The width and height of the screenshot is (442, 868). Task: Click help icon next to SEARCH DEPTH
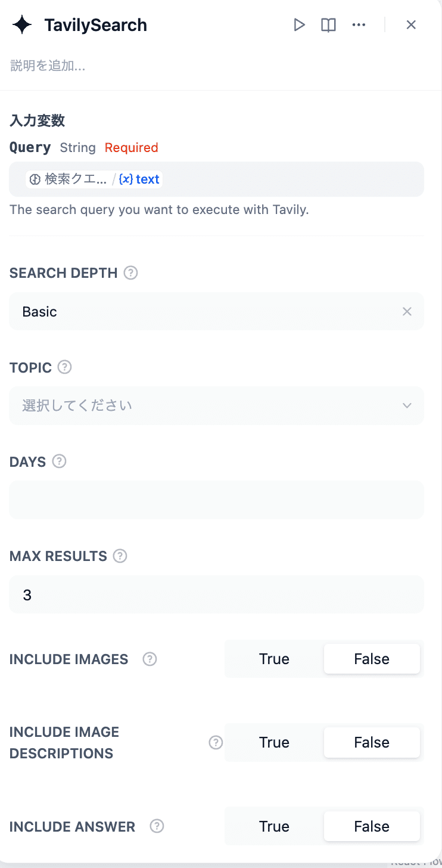pos(130,273)
